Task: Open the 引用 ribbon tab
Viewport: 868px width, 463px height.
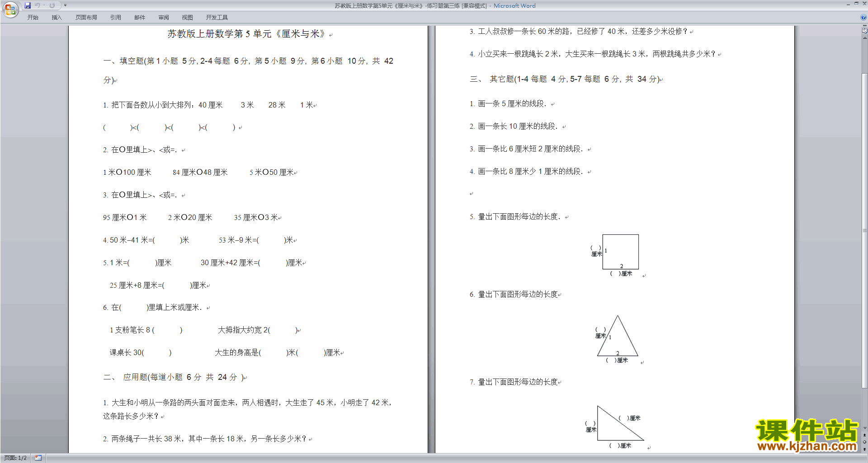Action: click(x=115, y=18)
